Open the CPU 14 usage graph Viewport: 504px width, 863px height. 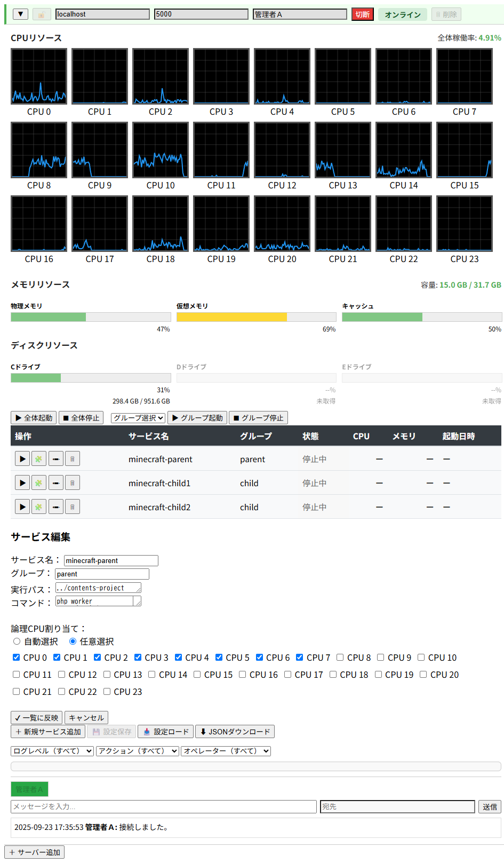[x=404, y=150]
